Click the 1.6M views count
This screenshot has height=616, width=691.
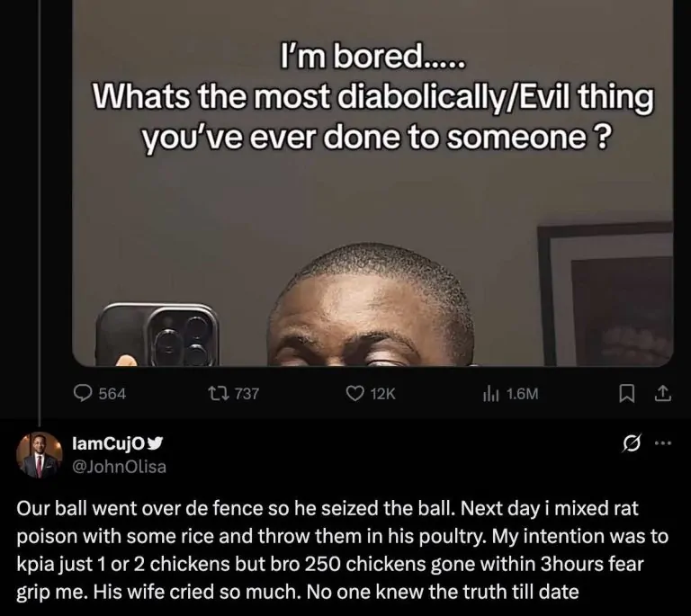tap(522, 393)
